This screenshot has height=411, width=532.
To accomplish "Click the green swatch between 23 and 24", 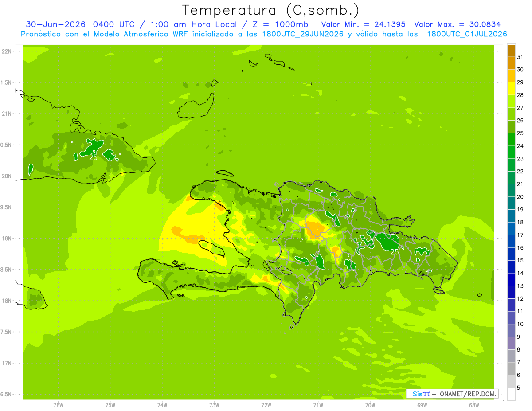I will (x=511, y=152).
